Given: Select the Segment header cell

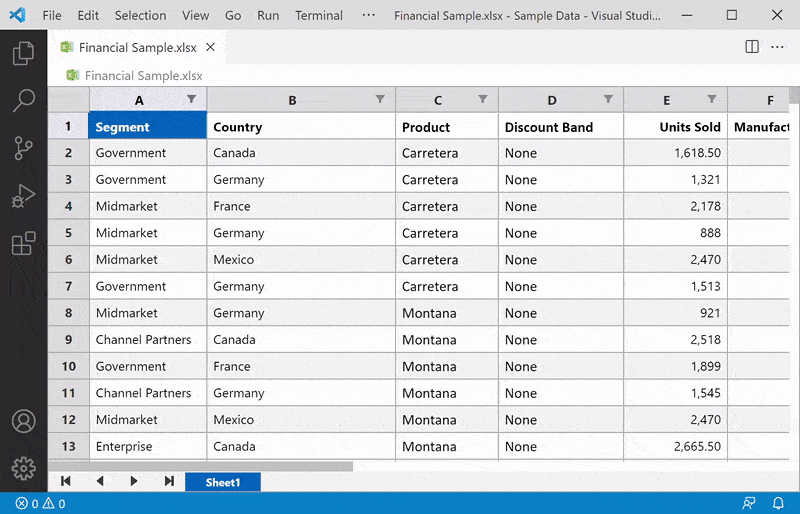Looking at the screenshot, I should pyautogui.click(x=147, y=126).
